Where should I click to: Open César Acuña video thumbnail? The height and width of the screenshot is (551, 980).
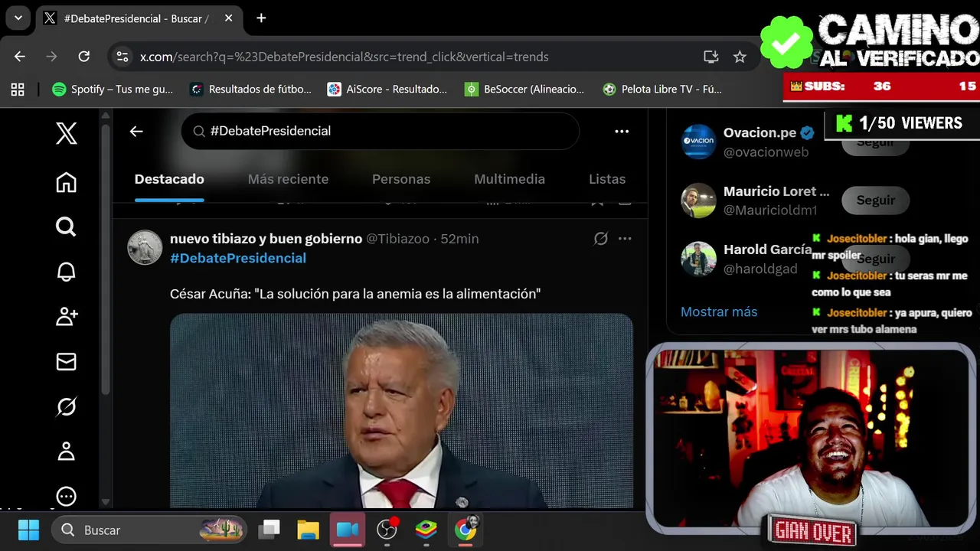(401, 411)
